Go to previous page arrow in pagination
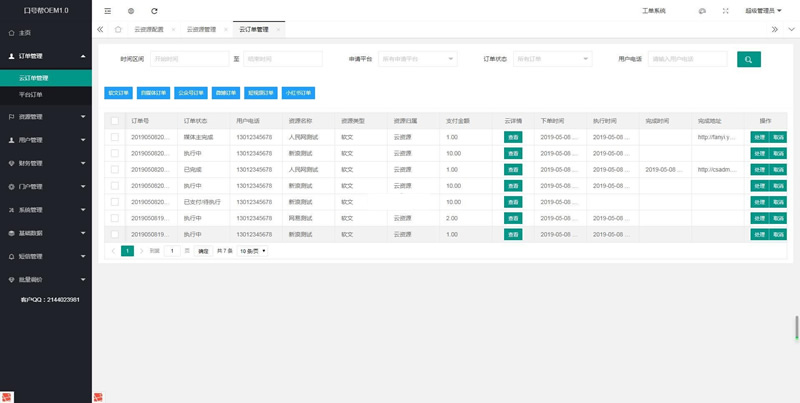The image size is (800, 403). pos(113,251)
